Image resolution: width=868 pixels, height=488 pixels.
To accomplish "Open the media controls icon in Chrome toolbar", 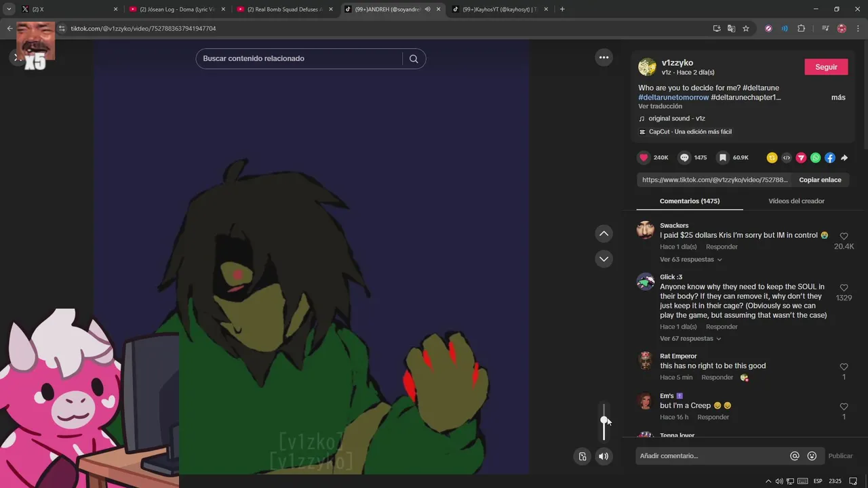I will (825, 28).
